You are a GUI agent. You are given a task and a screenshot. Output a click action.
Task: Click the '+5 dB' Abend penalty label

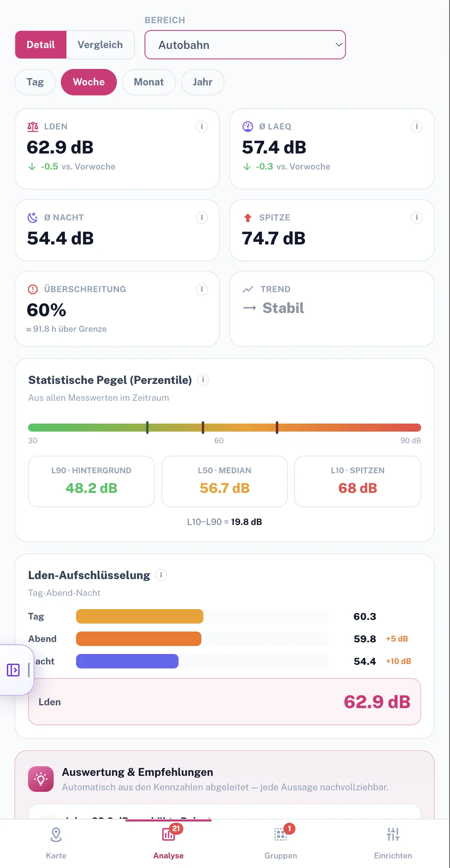click(x=397, y=639)
